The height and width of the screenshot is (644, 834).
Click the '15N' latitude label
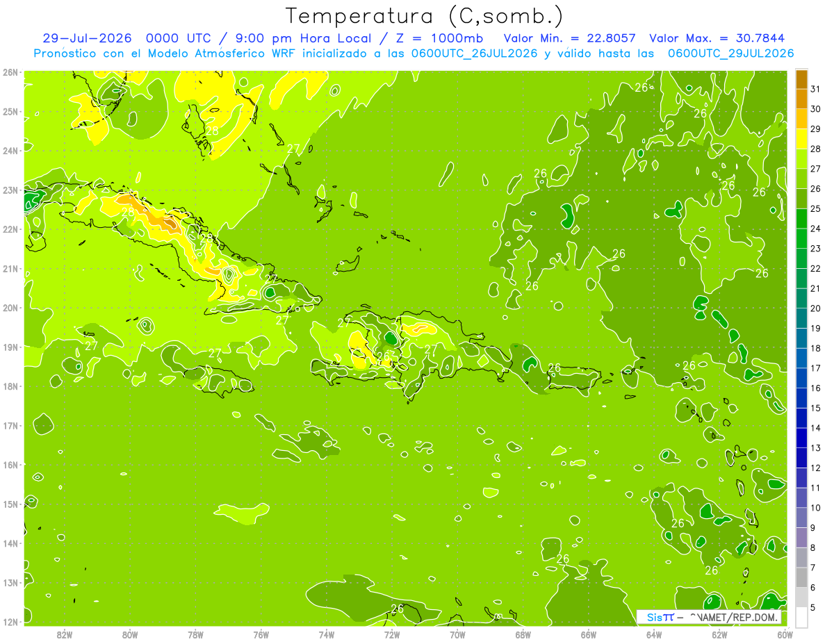(x=10, y=504)
